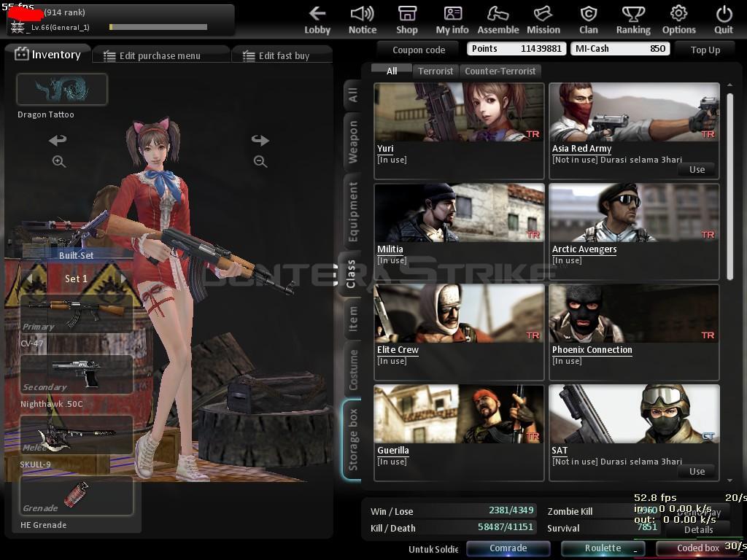Open the Roulette button
Screen dimensions: 747x560
tap(603, 548)
